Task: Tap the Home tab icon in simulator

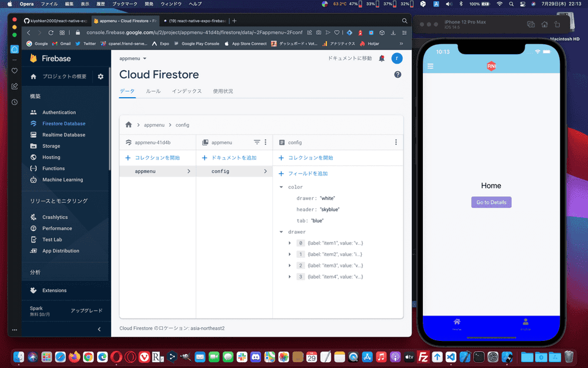Action: 457,322
